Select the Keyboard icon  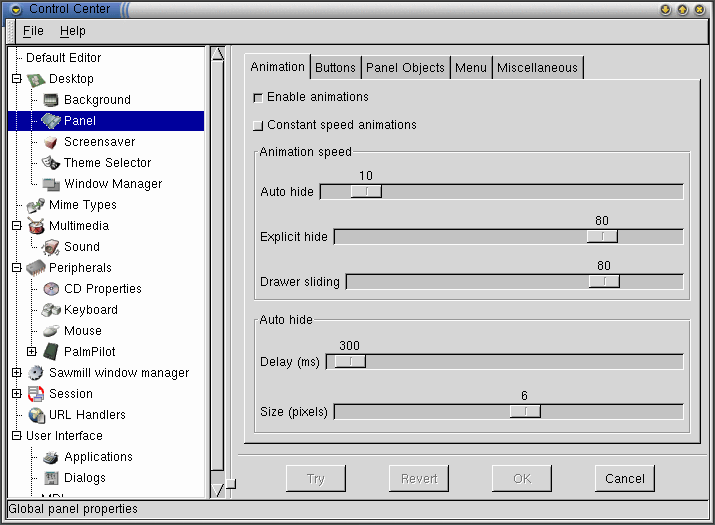51,310
